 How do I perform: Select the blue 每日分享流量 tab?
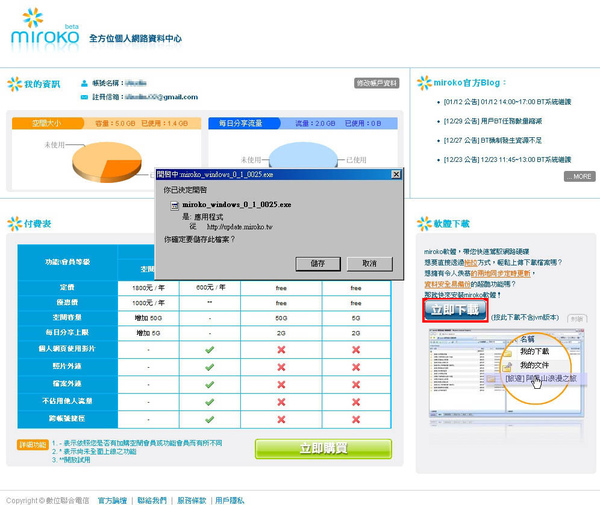[x=244, y=123]
